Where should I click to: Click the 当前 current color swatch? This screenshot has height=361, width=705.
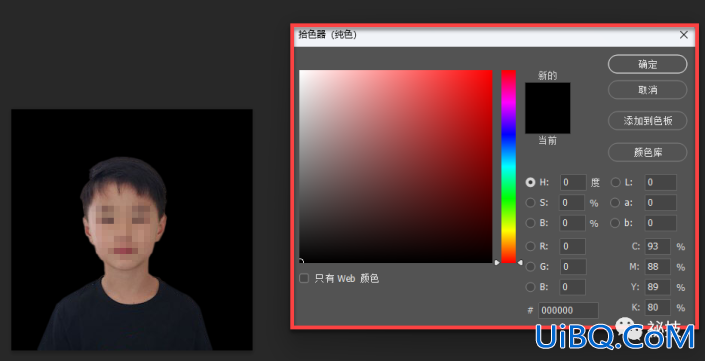548,120
